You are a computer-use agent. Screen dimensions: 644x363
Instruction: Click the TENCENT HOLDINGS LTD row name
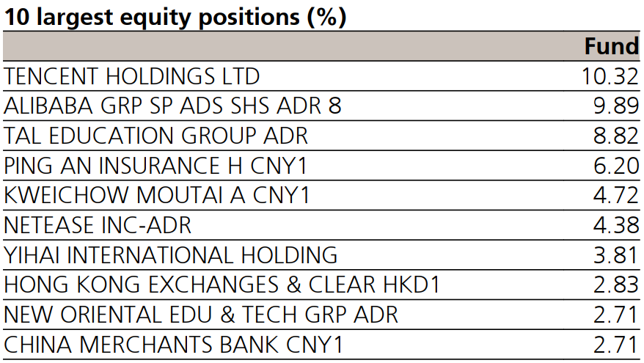tap(132, 76)
